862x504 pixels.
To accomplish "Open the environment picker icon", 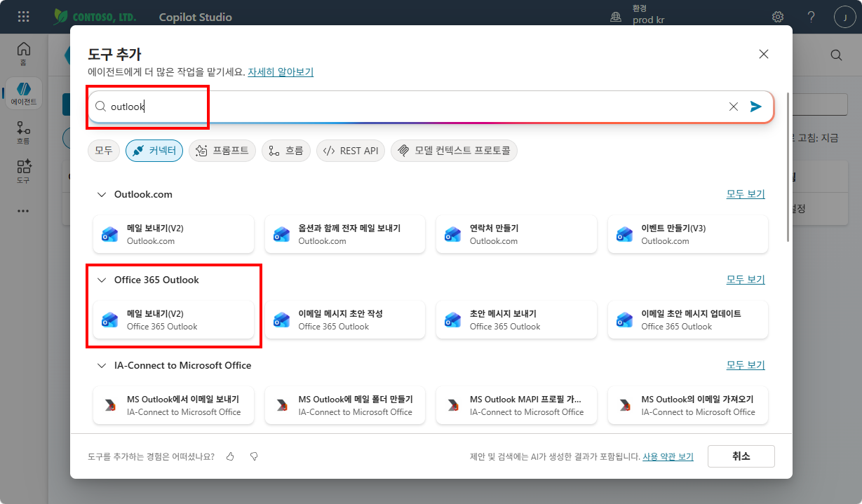I will (x=616, y=17).
